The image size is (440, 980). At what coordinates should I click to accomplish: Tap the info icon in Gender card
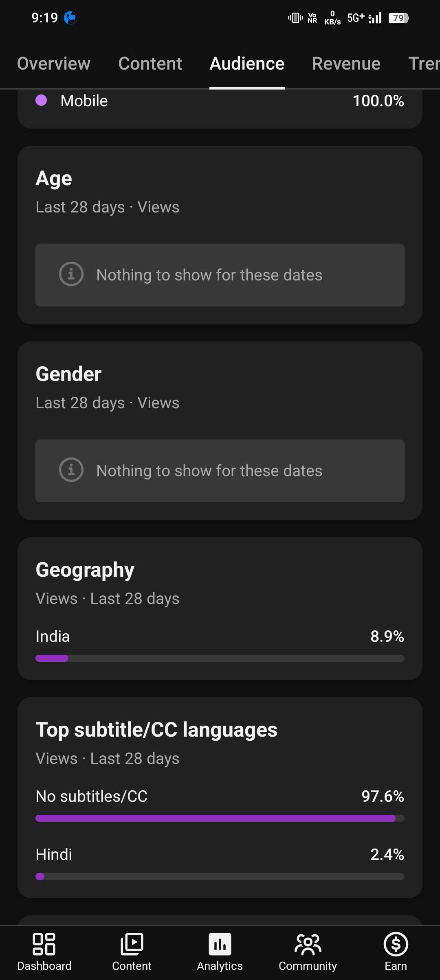click(71, 470)
